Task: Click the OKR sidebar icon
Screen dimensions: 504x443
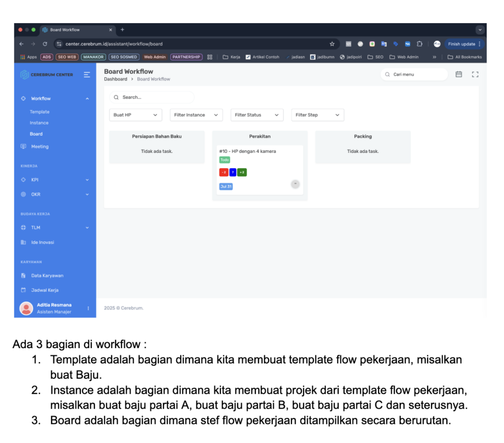Action: [23, 194]
